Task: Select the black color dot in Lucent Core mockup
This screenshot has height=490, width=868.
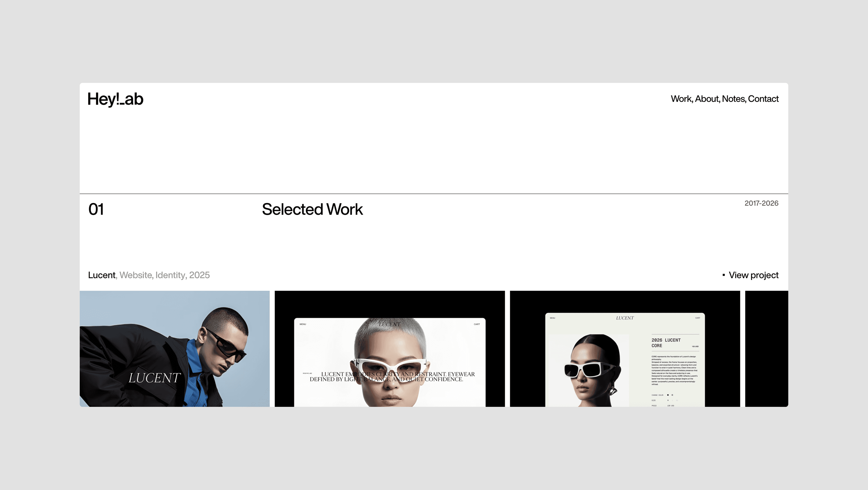Action: (x=668, y=395)
